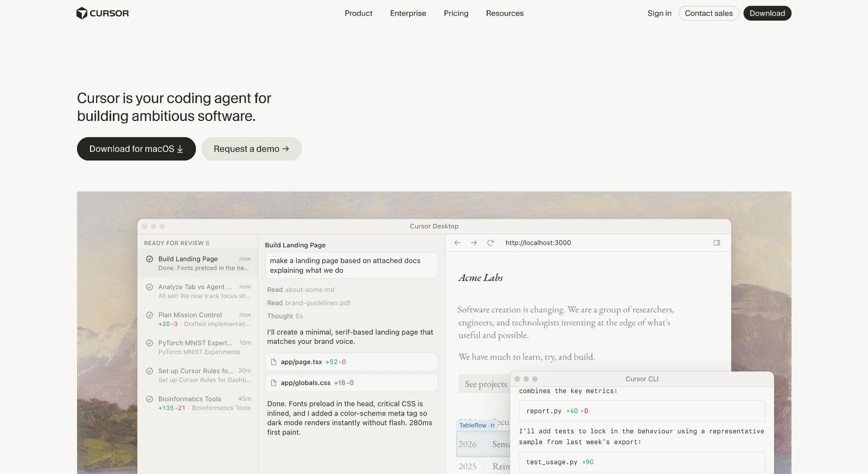This screenshot has height=474, width=868.
Task: Click 'Read brand-guidelines.pdf' step
Action: [309, 303]
